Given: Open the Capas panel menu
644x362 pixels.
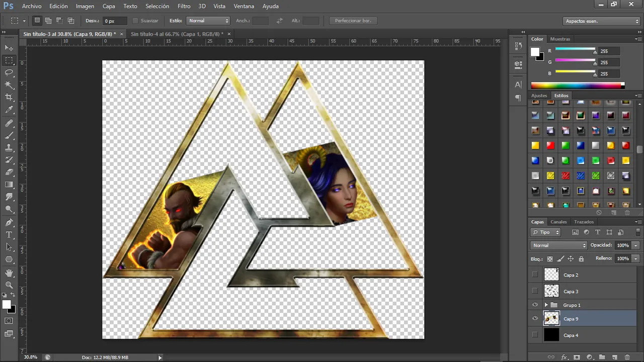Looking at the screenshot, I should pyautogui.click(x=638, y=222).
